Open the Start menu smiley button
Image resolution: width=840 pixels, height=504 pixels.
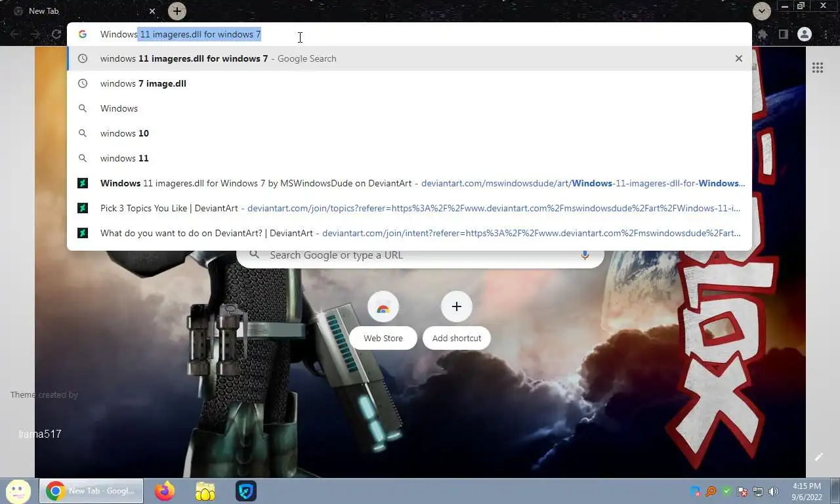[18, 491]
